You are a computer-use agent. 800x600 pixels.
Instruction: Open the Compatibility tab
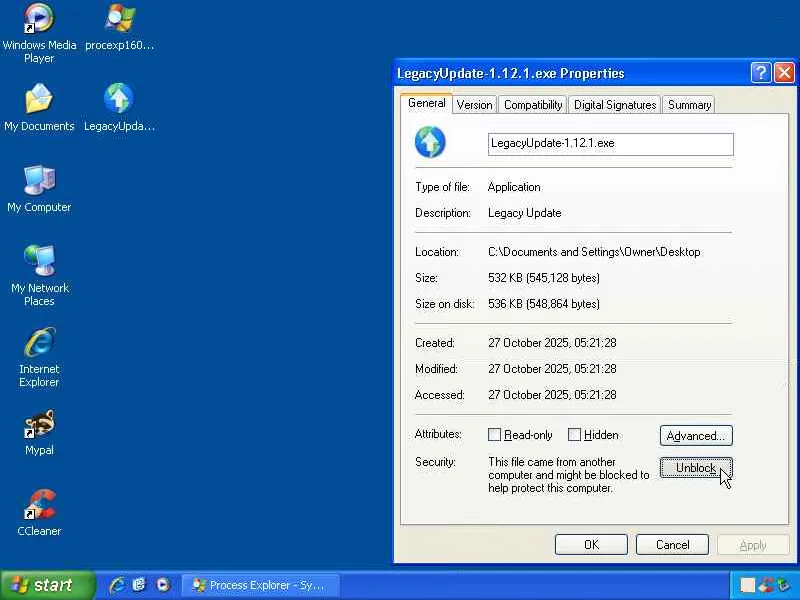pos(533,105)
